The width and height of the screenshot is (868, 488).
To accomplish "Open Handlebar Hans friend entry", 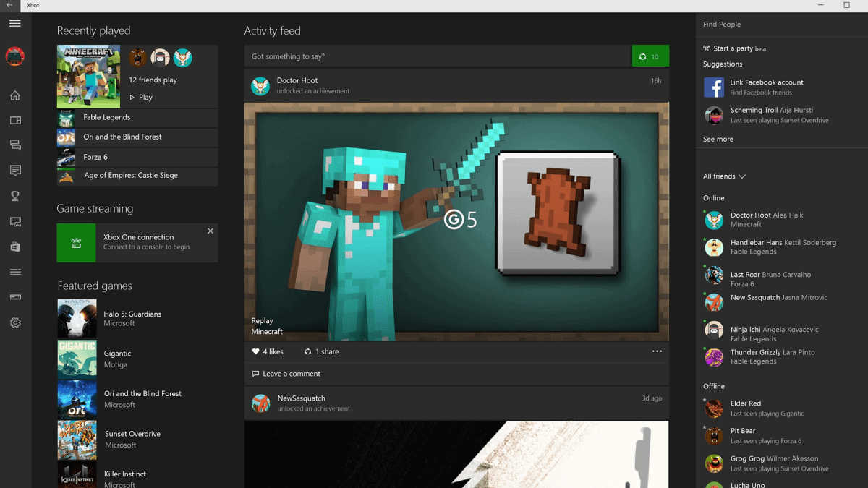I will click(x=782, y=247).
